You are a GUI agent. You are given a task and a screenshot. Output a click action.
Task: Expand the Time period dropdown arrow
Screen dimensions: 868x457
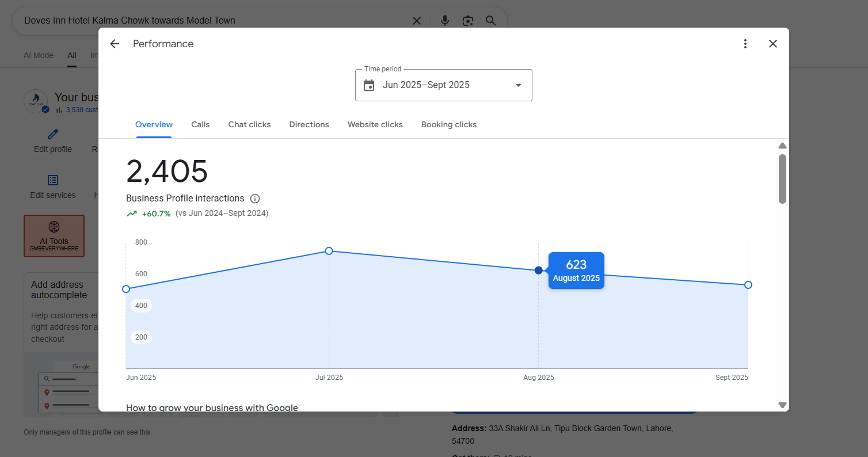point(518,85)
